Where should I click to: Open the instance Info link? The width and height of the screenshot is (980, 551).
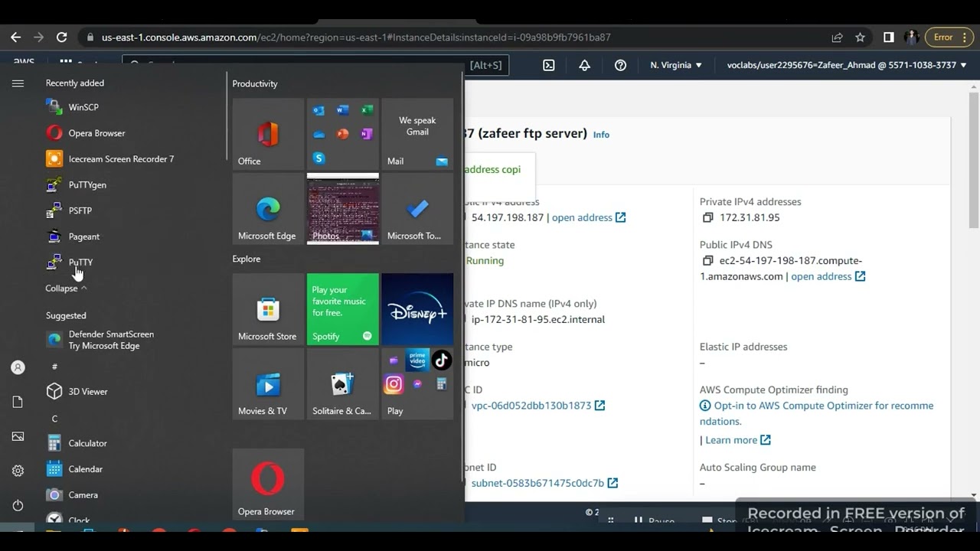tap(601, 135)
